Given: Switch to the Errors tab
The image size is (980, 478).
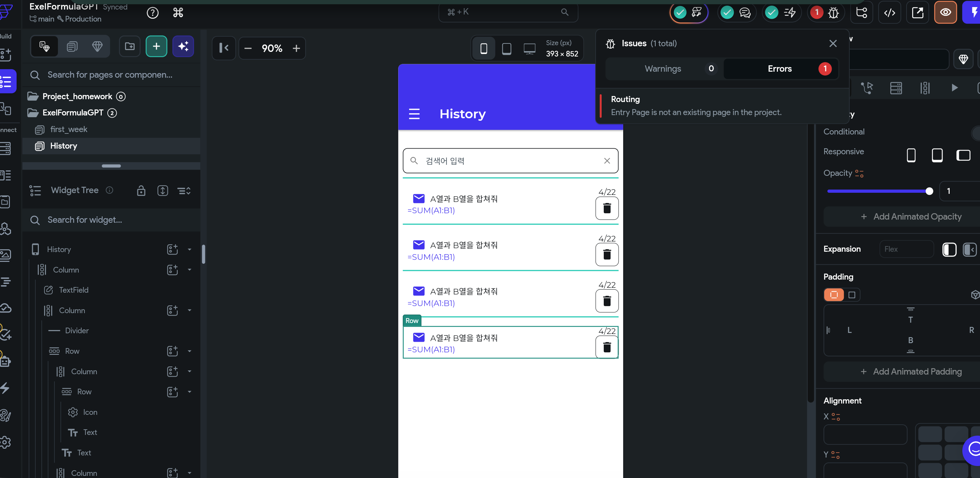Looking at the screenshot, I should [x=780, y=69].
